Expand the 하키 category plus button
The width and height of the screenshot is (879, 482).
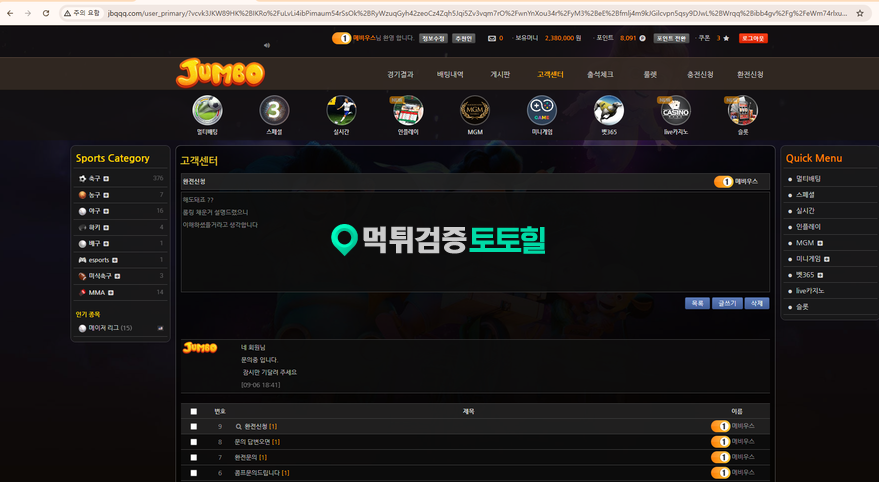point(106,228)
